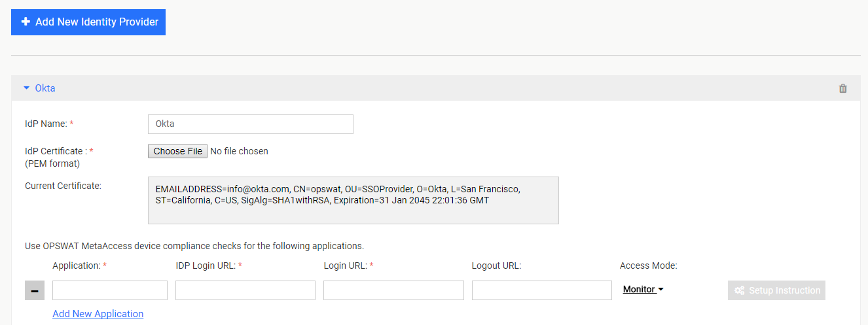Click the gears icon beside Setup Instruction
This screenshot has width=868, height=325.
(x=739, y=290)
